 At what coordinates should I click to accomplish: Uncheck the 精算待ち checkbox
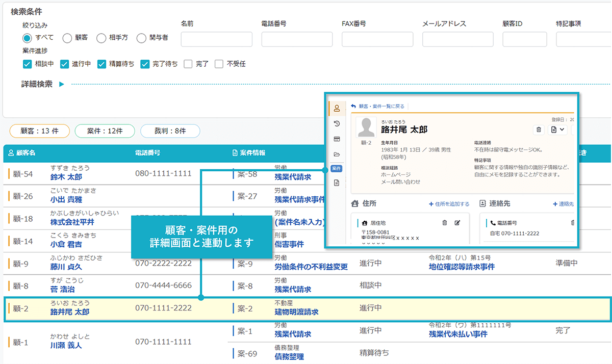(102, 64)
